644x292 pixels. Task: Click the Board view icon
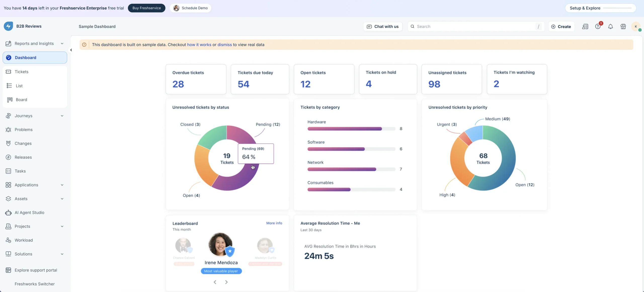pyautogui.click(x=10, y=100)
